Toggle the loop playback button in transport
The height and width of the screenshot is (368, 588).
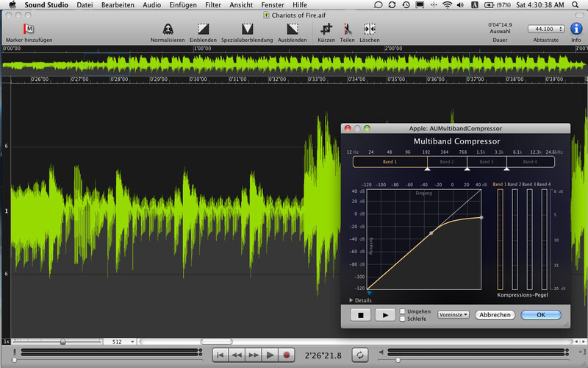(x=359, y=355)
